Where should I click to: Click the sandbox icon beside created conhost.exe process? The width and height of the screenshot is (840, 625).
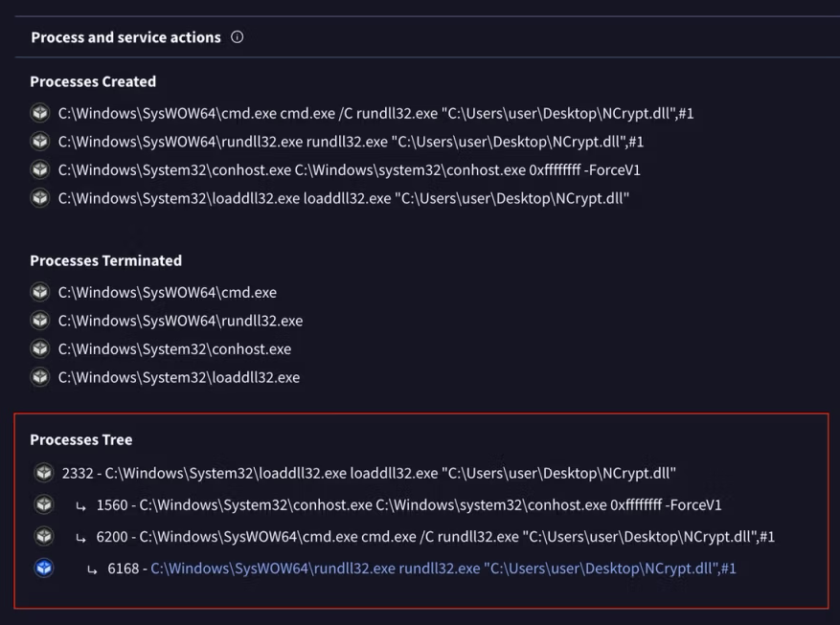pyautogui.click(x=39, y=169)
